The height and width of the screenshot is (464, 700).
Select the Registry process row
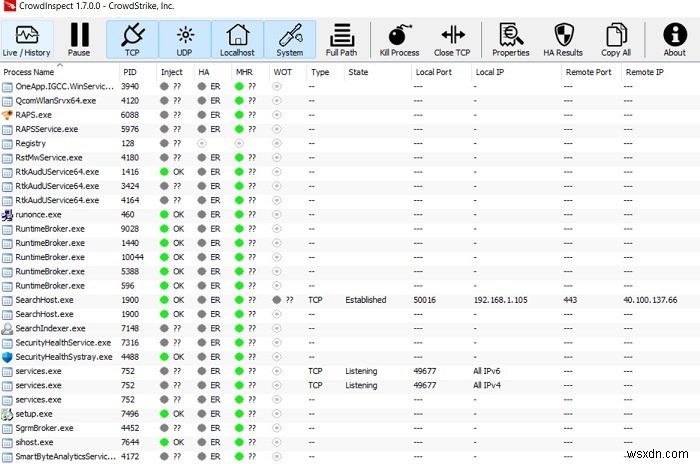click(350, 143)
